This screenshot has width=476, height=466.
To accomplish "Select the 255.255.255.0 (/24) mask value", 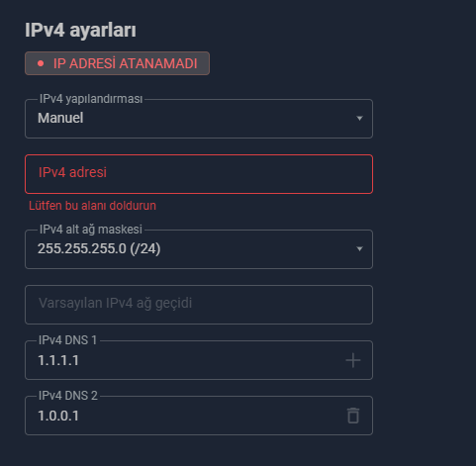I will (x=99, y=248).
